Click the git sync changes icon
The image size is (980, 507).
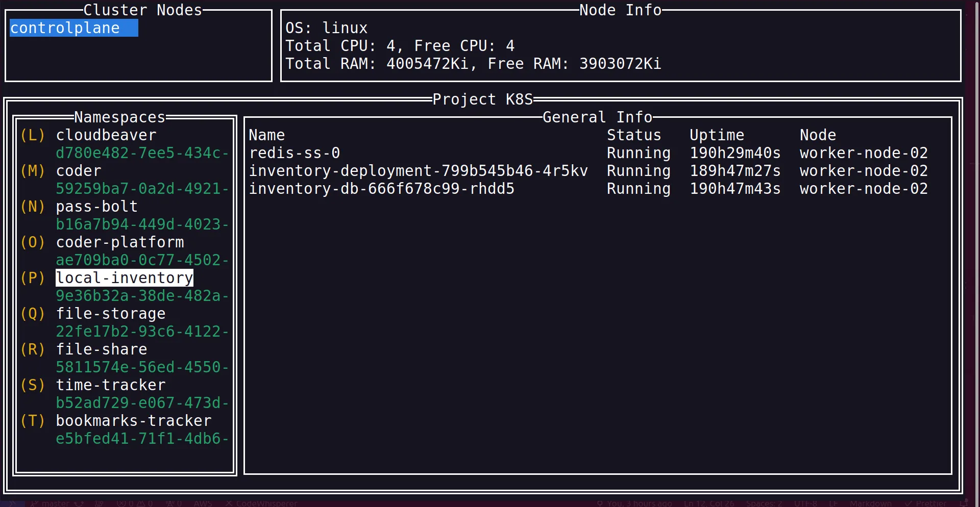[x=79, y=503]
